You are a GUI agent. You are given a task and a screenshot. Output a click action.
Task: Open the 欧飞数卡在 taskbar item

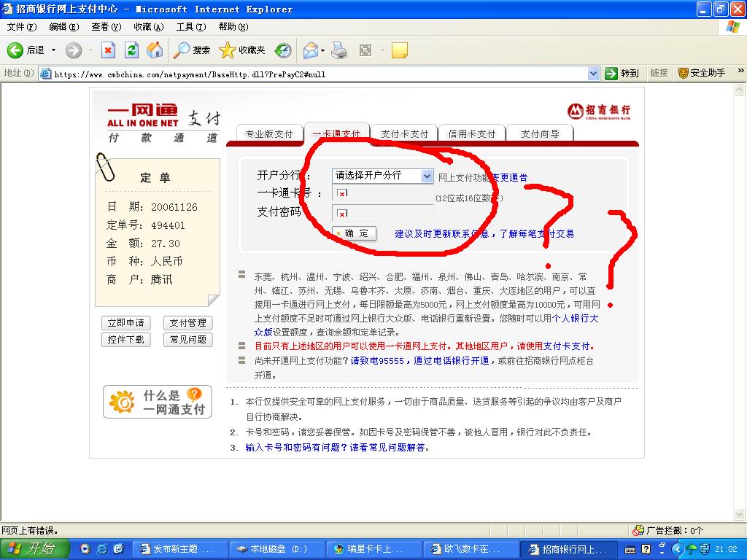(x=472, y=549)
